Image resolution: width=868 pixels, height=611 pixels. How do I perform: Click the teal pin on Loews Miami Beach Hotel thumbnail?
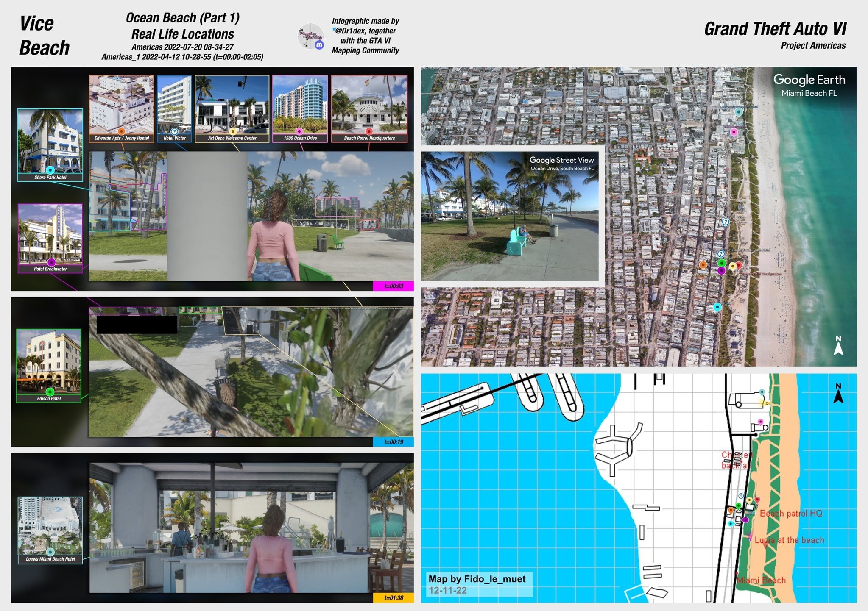click(x=50, y=552)
